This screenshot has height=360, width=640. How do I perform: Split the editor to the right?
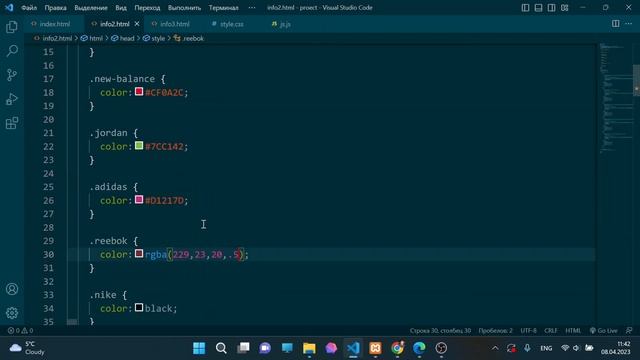tap(616, 24)
